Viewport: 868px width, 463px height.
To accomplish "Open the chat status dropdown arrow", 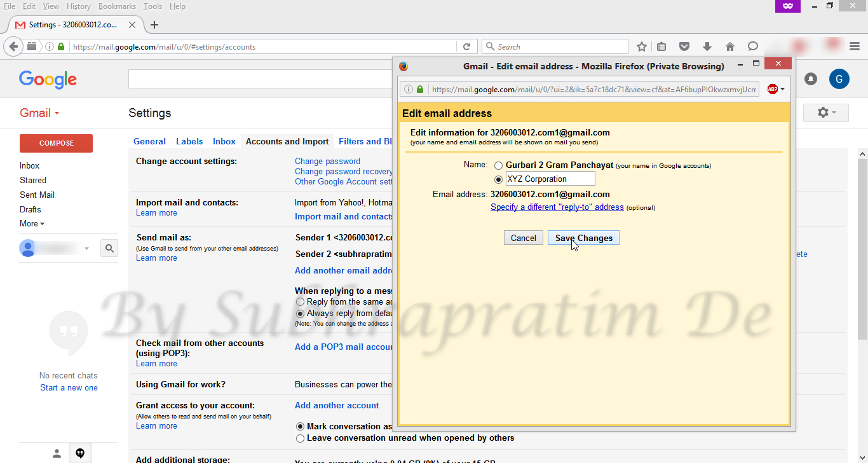I will [87, 248].
